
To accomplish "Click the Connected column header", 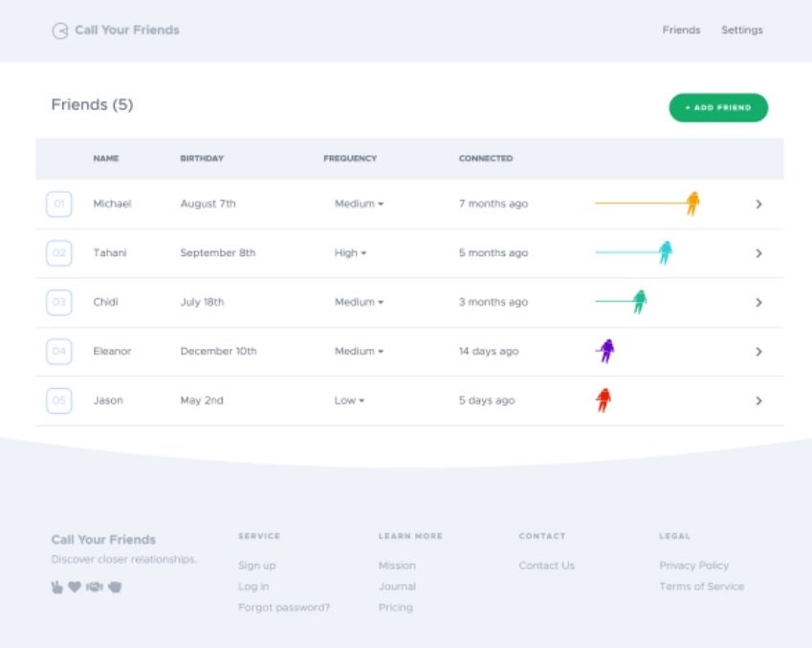I will [x=486, y=159].
